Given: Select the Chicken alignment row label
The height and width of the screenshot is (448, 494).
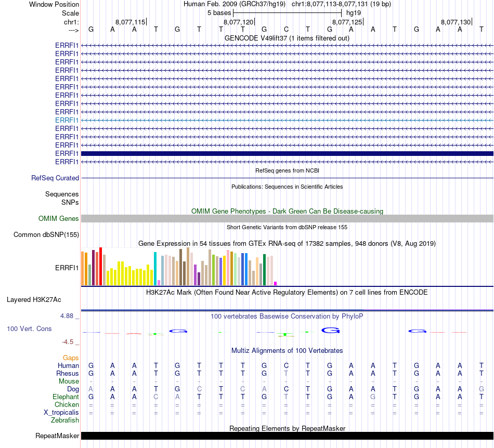Looking at the screenshot, I should (x=67, y=404).
